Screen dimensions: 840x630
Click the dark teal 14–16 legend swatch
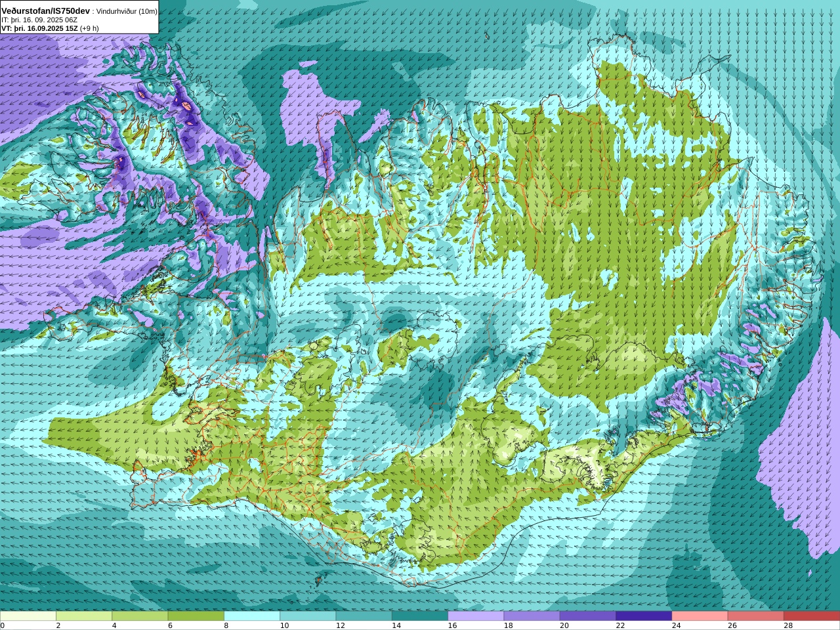click(420, 616)
